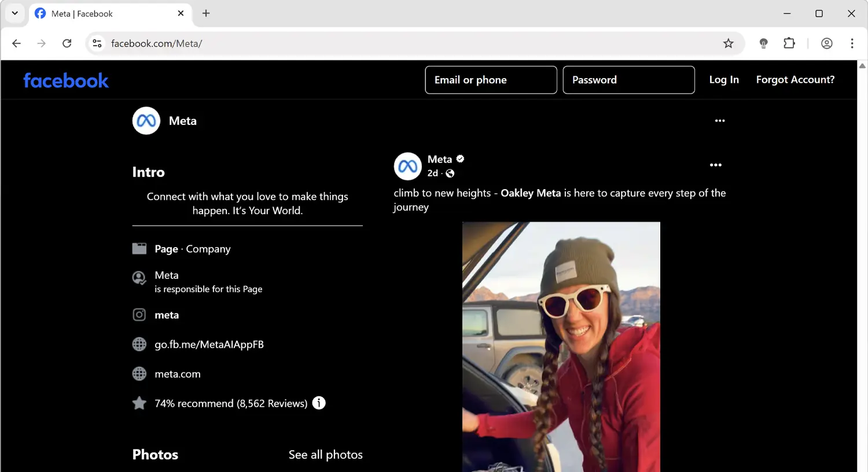This screenshot has width=868, height=472.
Task: Click the Log In button
Action: [724, 79]
